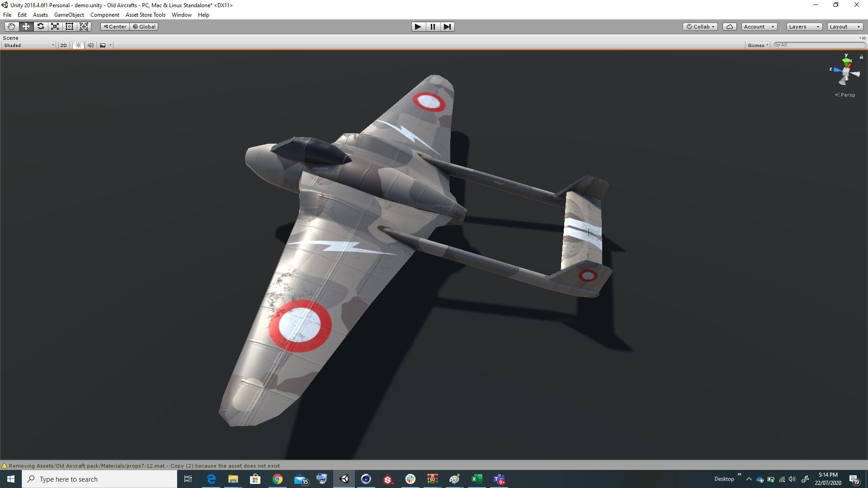Open the GameObject menu
This screenshot has width=868, height=488.
[x=69, y=15]
